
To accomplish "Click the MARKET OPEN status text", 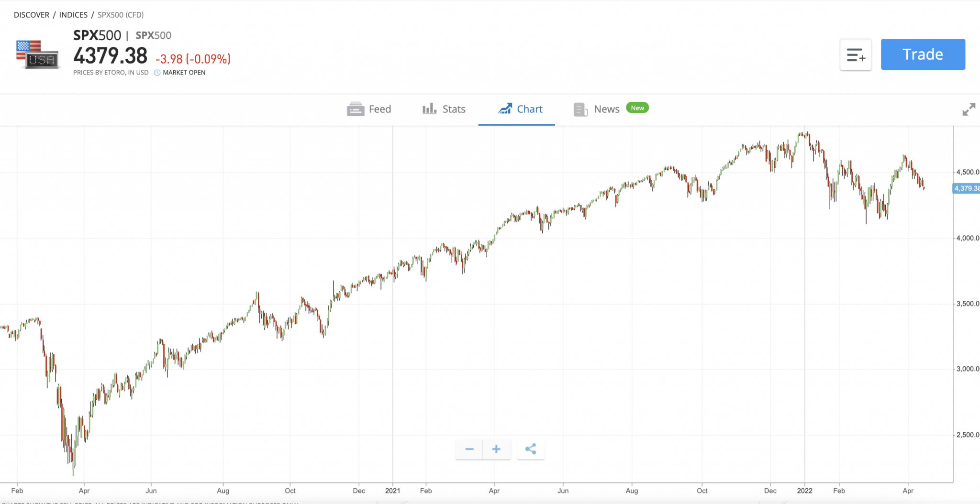I will (x=184, y=73).
